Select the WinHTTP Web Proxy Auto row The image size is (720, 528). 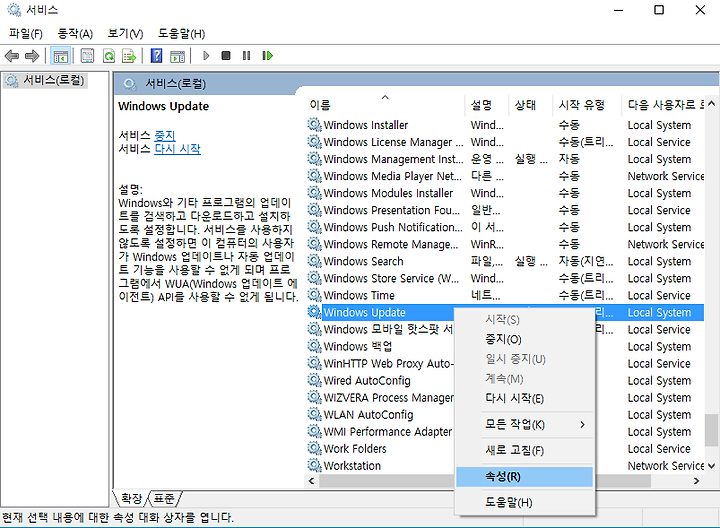[380, 364]
